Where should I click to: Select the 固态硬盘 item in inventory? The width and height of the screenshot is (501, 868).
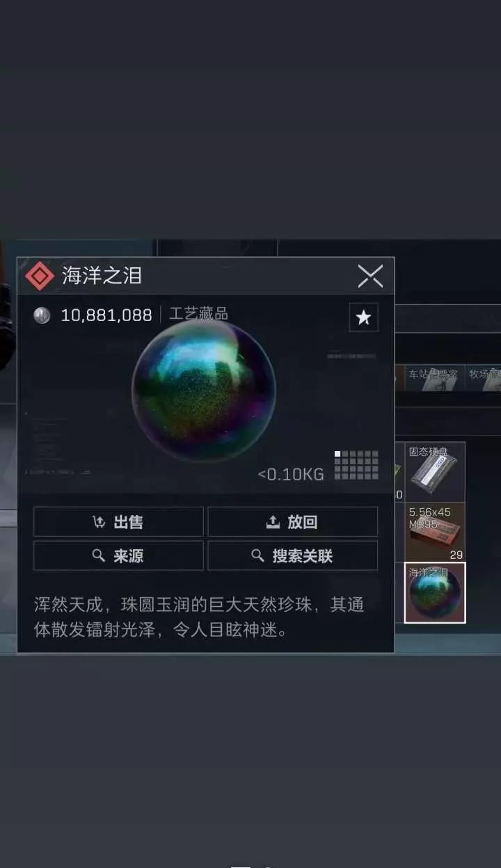coord(436,472)
